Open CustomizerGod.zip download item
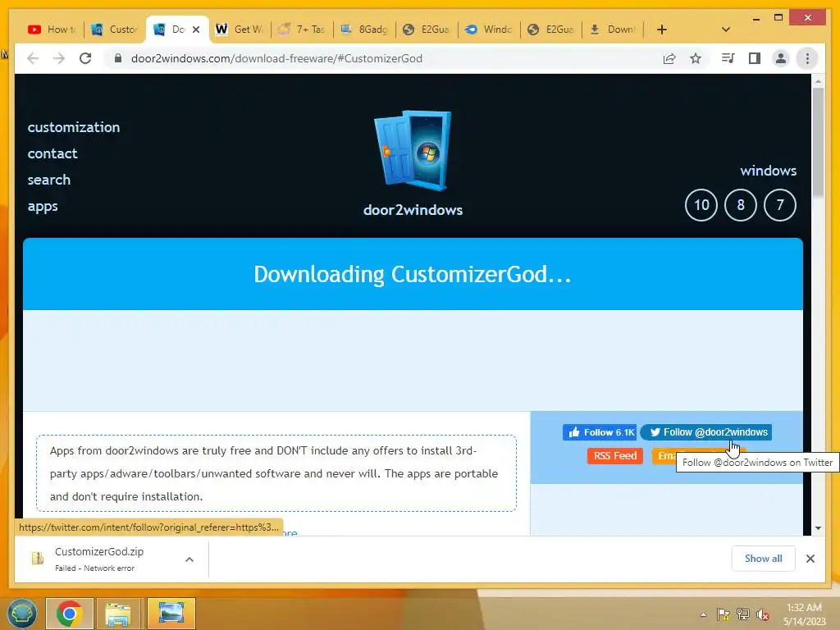840x630 pixels. tap(99, 559)
